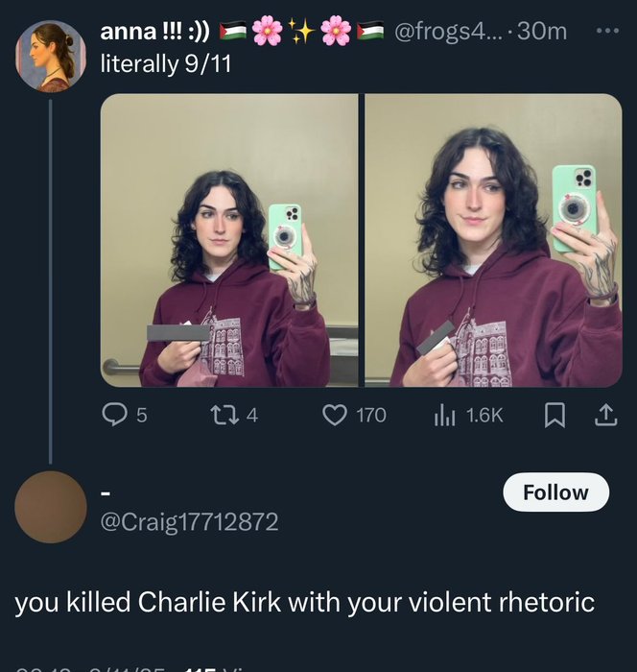Bookmark anna's post
The height and width of the screenshot is (672, 637).
pos(554,414)
